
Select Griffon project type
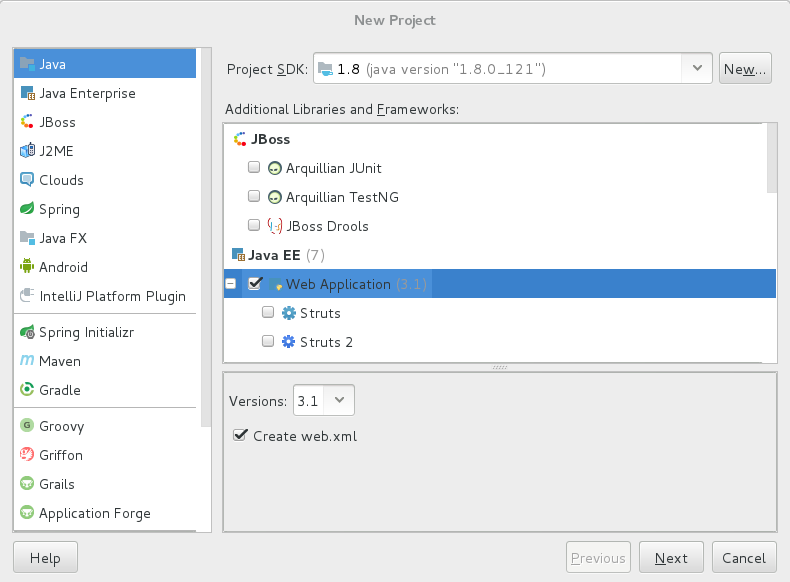pos(105,455)
